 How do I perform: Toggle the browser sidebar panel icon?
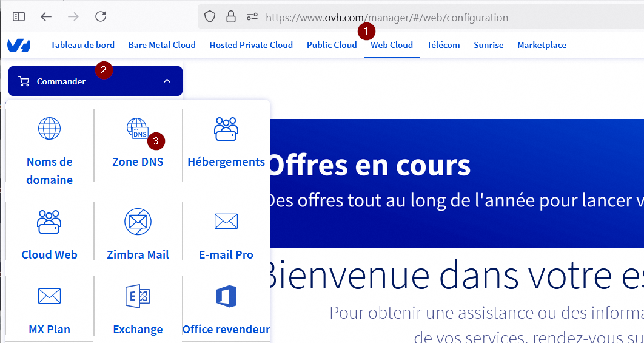pos(19,17)
